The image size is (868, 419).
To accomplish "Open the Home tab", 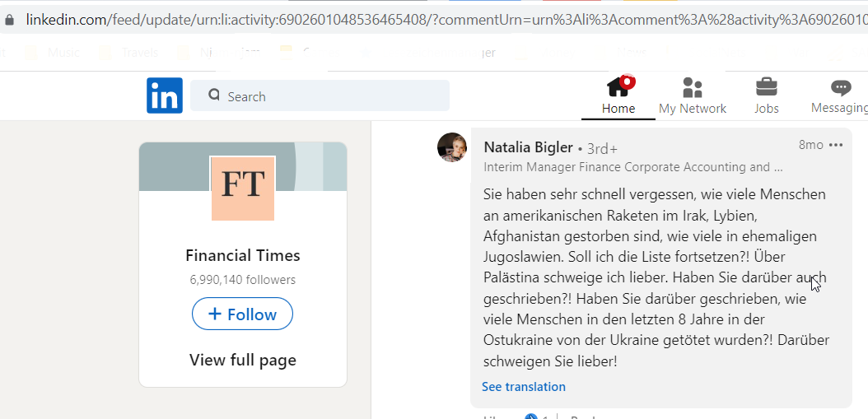I will (x=618, y=95).
